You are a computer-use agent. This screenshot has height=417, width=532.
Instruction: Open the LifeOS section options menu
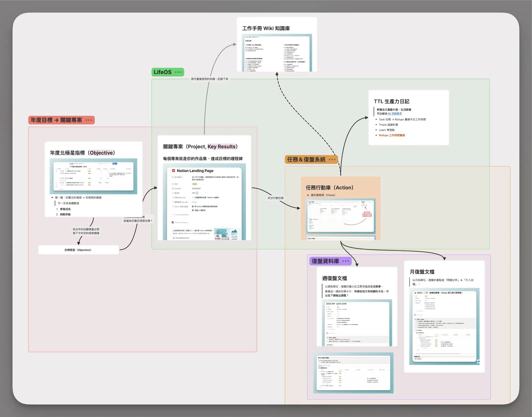(x=178, y=72)
